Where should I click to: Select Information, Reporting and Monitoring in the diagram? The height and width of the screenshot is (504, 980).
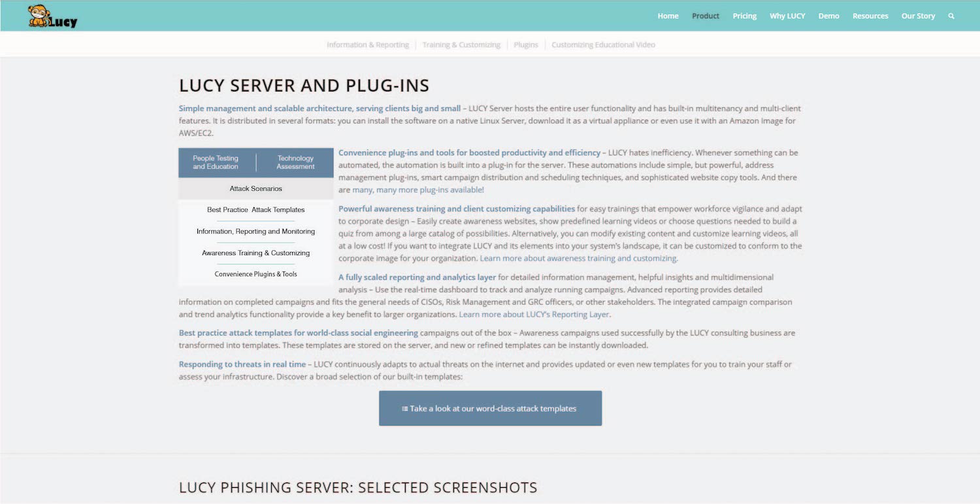pyautogui.click(x=256, y=232)
